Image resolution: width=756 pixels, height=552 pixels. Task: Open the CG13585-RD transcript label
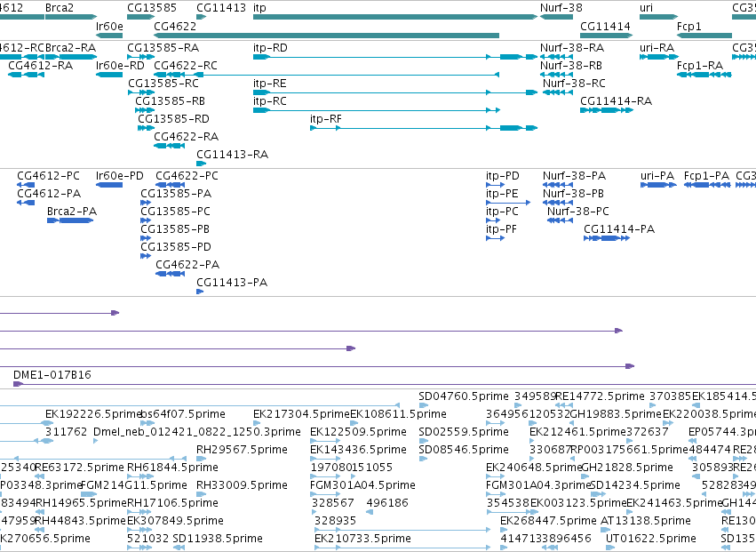point(173,119)
